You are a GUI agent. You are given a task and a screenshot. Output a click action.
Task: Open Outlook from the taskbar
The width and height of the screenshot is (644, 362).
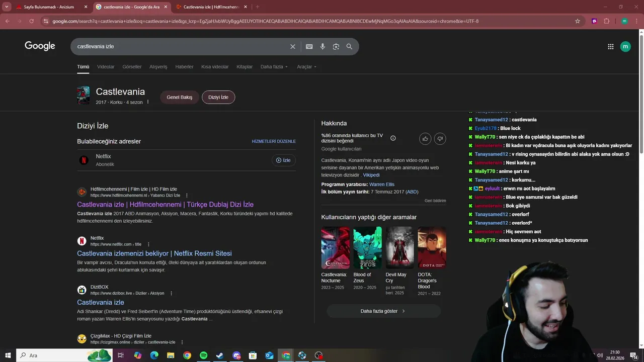click(269, 355)
